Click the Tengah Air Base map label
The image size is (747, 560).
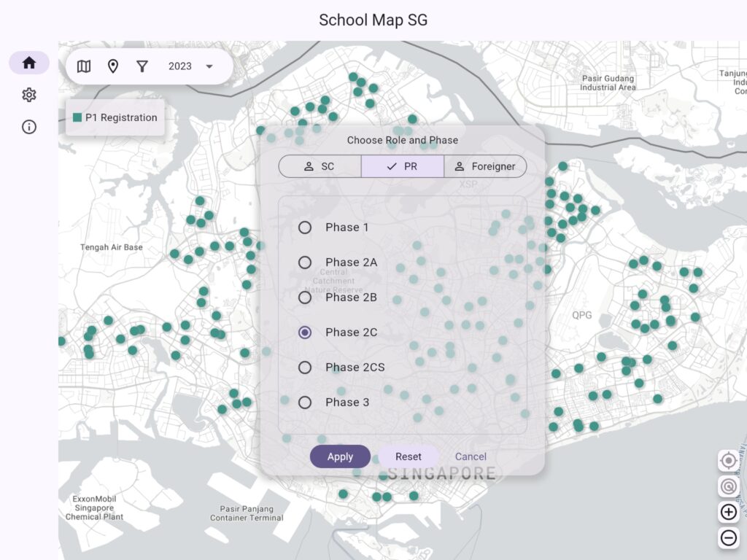[x=111, y=247]
